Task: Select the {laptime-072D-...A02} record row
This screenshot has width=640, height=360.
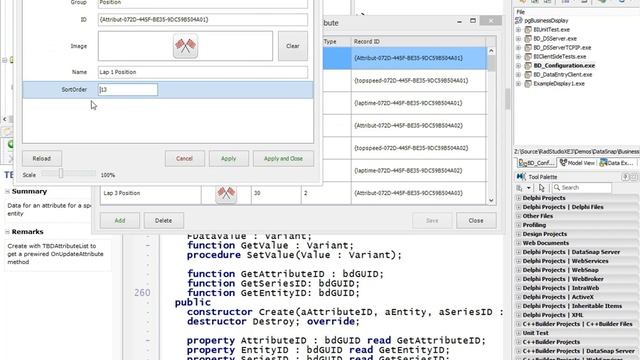Action: pos(418,170)
